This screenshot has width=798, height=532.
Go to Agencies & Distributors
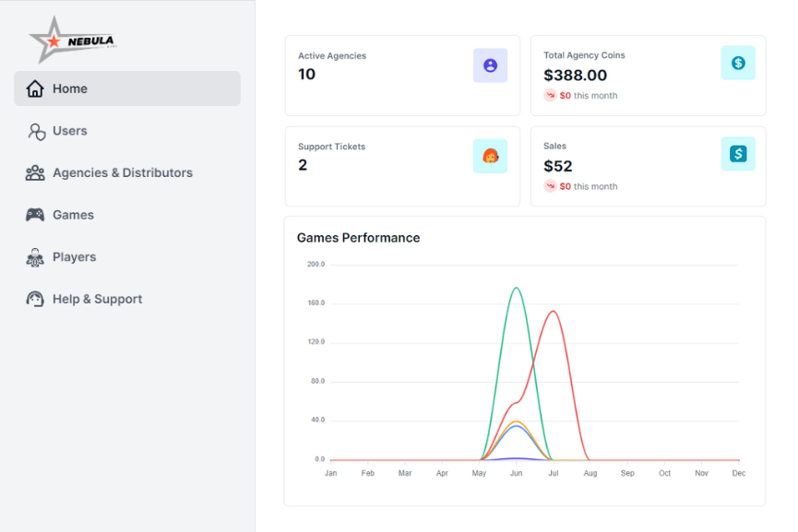(x=127, y=173)
